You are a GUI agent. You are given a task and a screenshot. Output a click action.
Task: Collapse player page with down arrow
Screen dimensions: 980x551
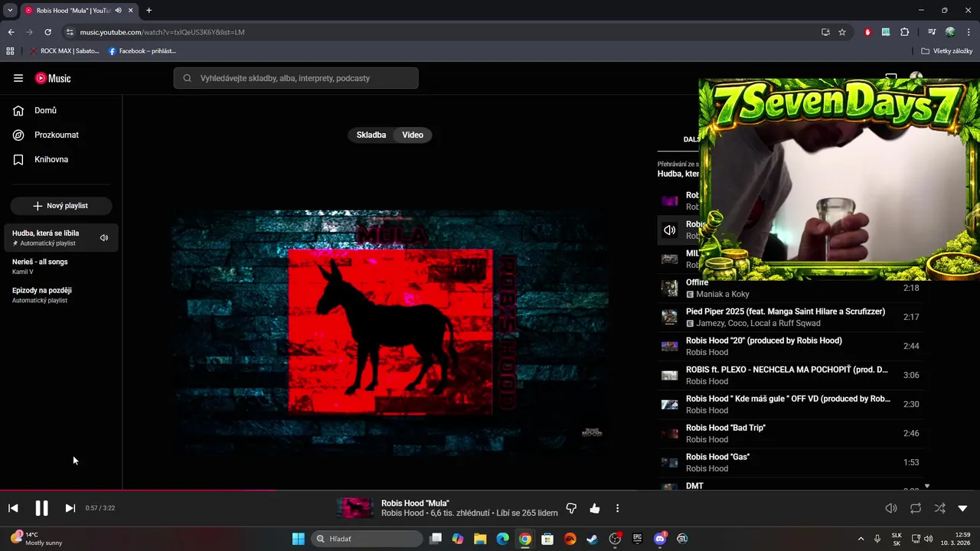(963, 508)
